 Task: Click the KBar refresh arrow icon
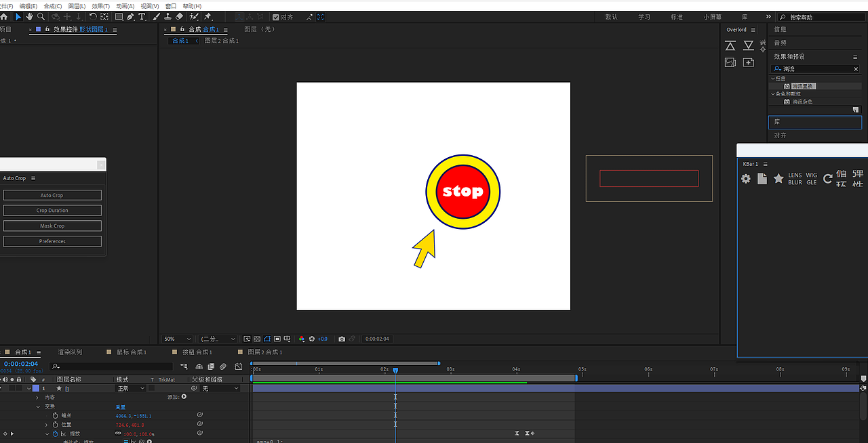[x=827, y=179]
